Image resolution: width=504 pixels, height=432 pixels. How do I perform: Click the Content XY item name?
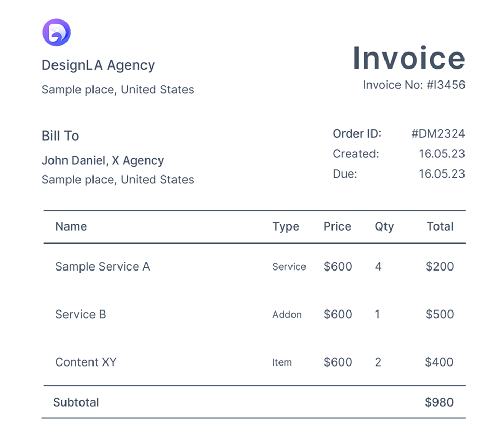point(86,362)
